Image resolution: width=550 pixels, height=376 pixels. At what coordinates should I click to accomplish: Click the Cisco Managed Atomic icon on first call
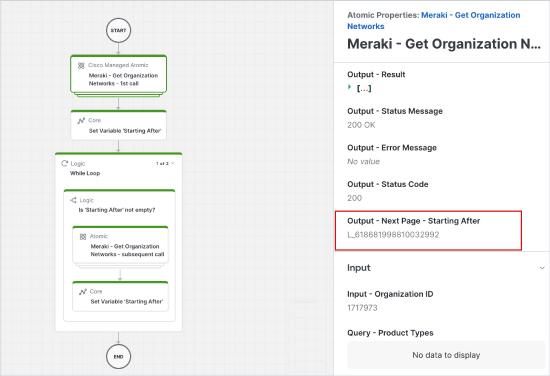coord(81,66)
